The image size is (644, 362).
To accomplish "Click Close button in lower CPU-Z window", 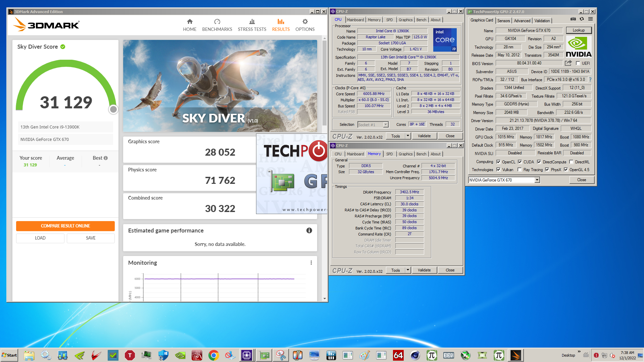I will coord(450,270).
